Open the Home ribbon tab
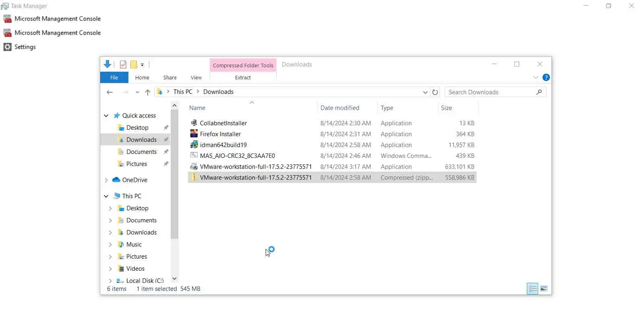 (x=142, y=77)
